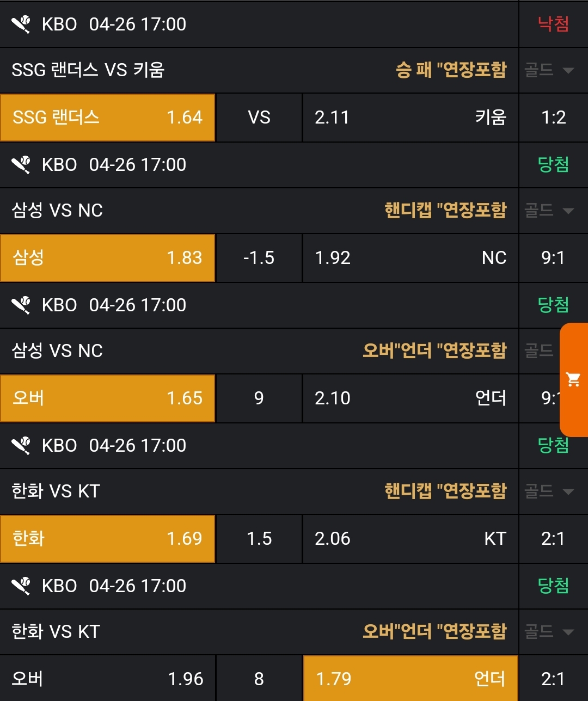Expand 골드 dropdown on 한화 VS KT 핸디캡 row
The height and width of the screenshot is (701, 588).
click(550, 491)
